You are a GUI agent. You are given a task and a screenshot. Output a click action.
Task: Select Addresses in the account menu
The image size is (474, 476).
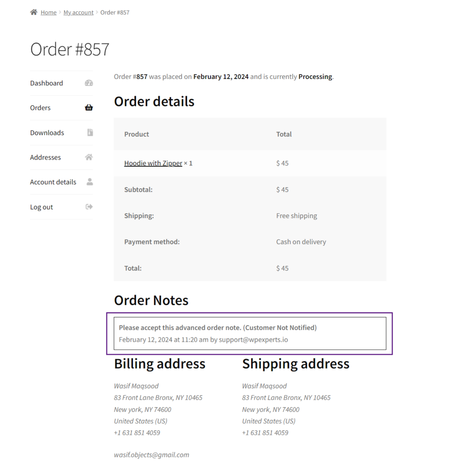pyautogui.click(x=45, y=157)
